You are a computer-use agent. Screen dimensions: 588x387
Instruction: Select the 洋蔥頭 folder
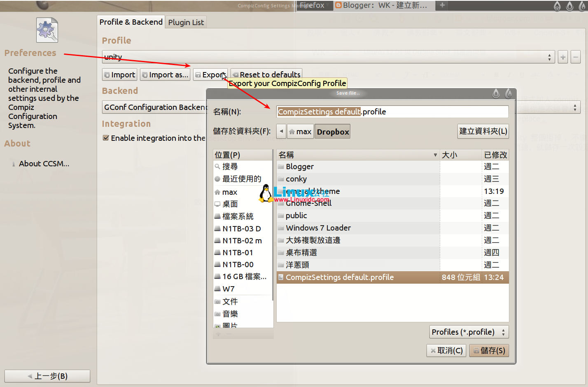pyautogui.click(x=393, y=265)
